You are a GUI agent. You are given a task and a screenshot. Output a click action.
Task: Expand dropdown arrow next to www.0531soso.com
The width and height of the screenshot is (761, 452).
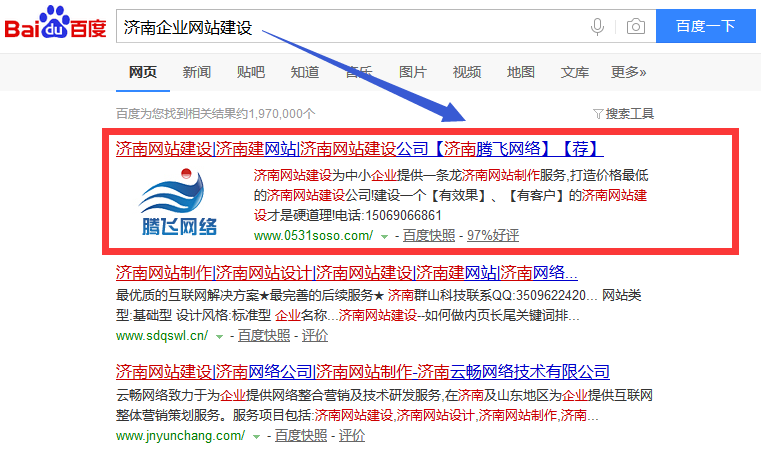(384, 237)
